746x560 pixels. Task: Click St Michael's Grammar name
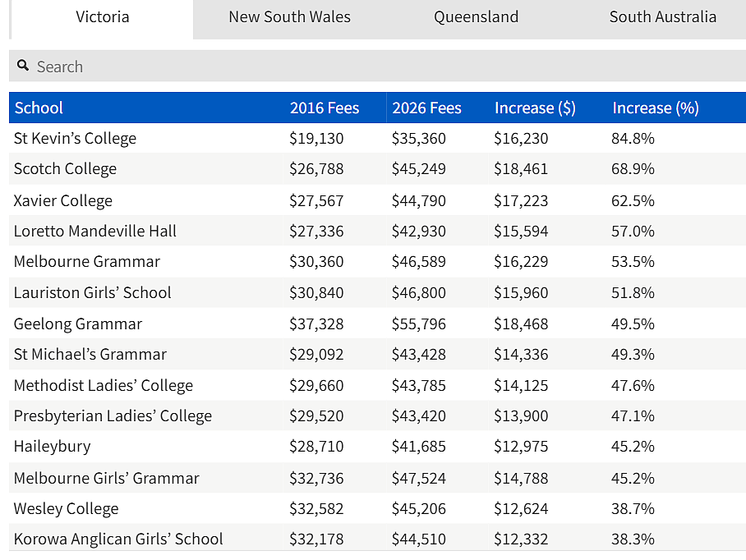coord(90,354)
